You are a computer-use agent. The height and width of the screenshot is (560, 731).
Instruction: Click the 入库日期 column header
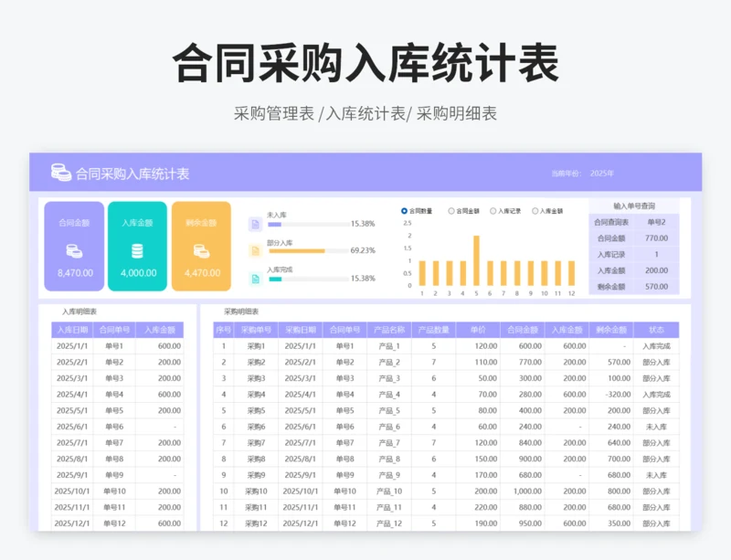tap(72, 330)
